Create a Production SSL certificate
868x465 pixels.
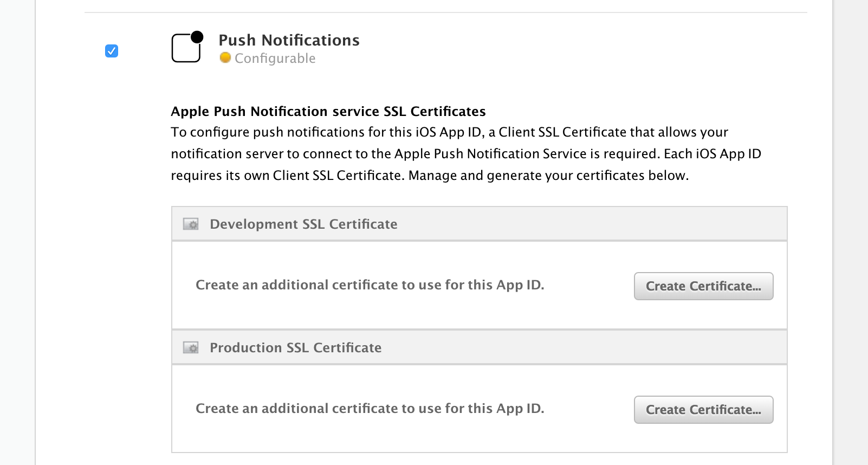(703, 410)
